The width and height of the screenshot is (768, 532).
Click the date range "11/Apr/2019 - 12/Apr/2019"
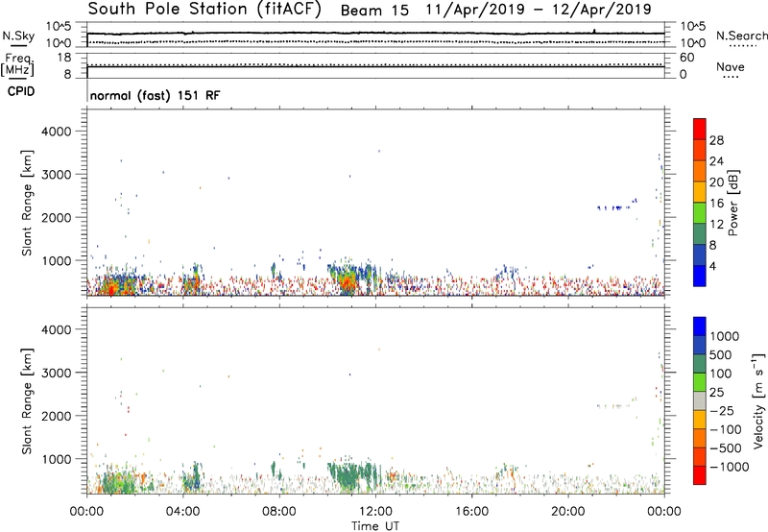[539, 10]
